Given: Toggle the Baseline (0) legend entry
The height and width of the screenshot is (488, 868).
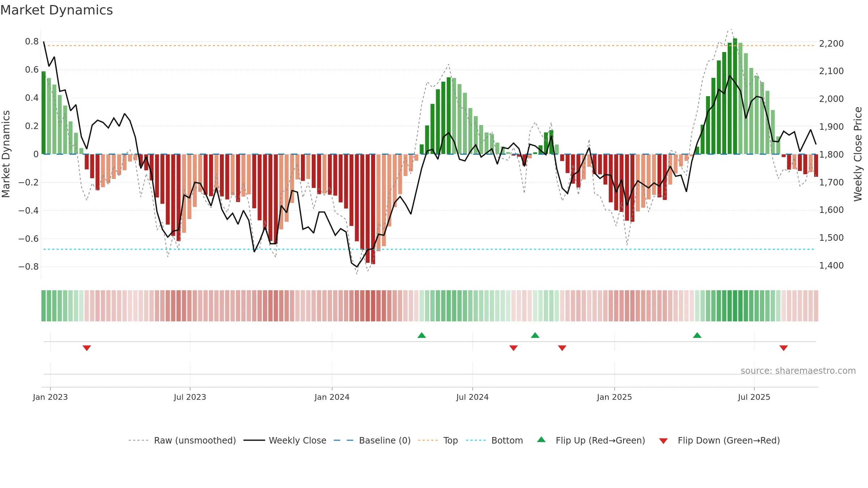Looking at the screenshot, I should coord(372,440).
